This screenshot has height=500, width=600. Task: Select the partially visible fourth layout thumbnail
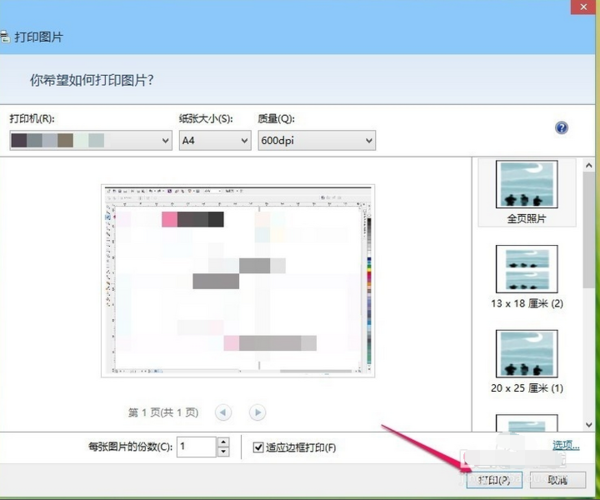526,424
